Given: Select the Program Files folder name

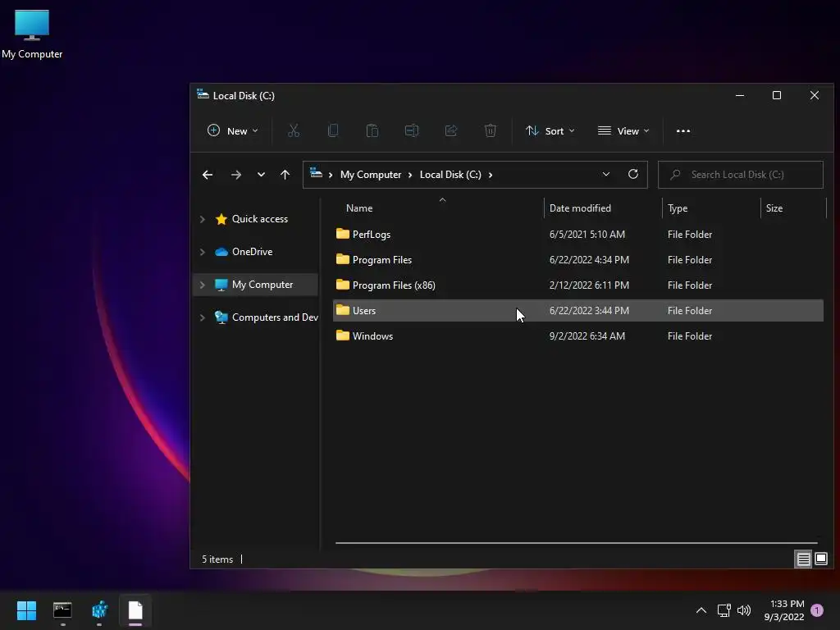Looking at the screenshot, I should tap(382, 259).
